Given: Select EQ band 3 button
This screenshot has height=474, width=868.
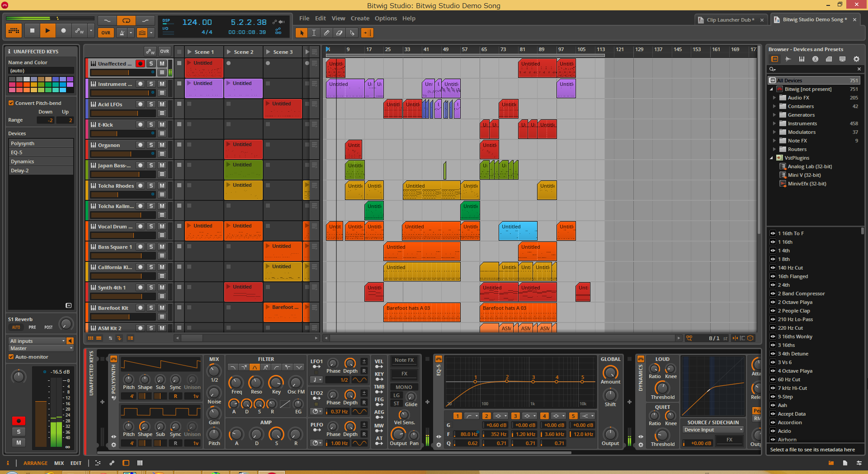Looking at the screenshot, I should (x=515, y=416).
